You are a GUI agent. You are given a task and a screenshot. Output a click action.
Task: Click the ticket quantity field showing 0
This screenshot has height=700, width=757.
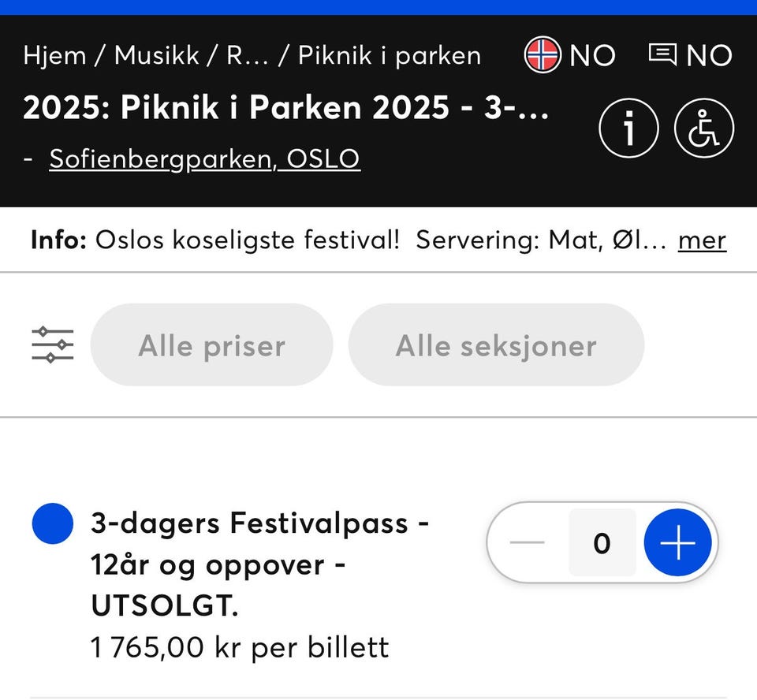click(602, 542)
